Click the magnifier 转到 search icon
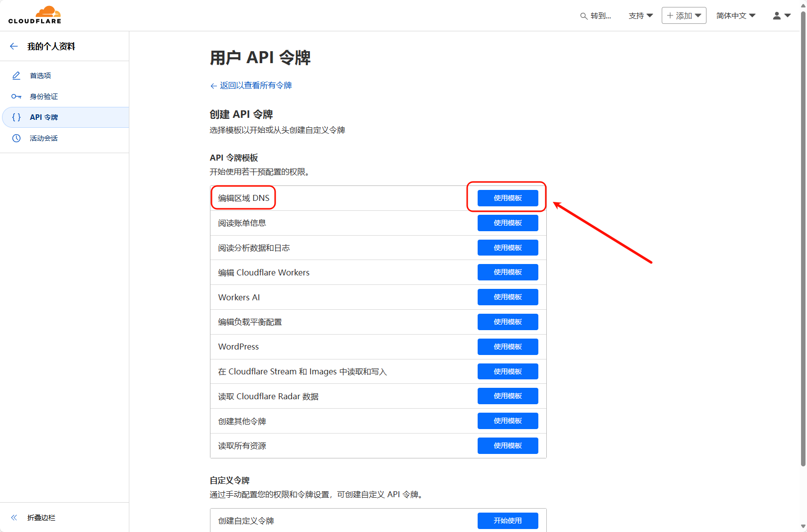 (x=584, y=16)
